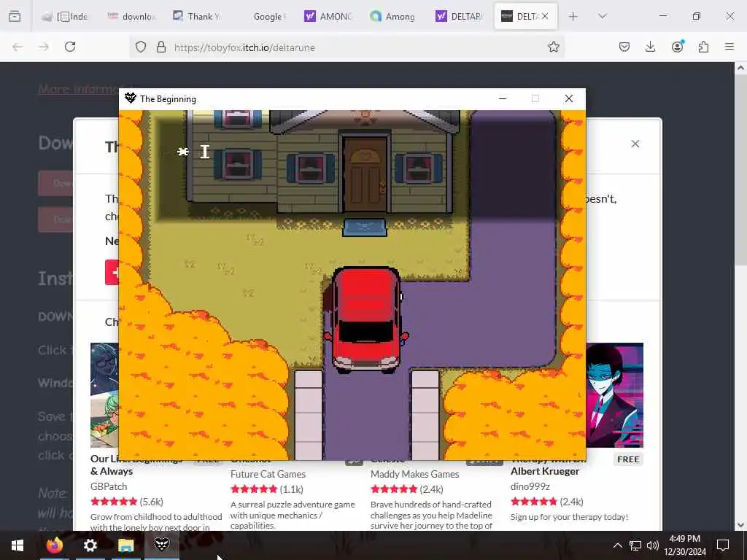Click page scrollbar up arrow
This screenshot has width=747, height=560.
740,68
